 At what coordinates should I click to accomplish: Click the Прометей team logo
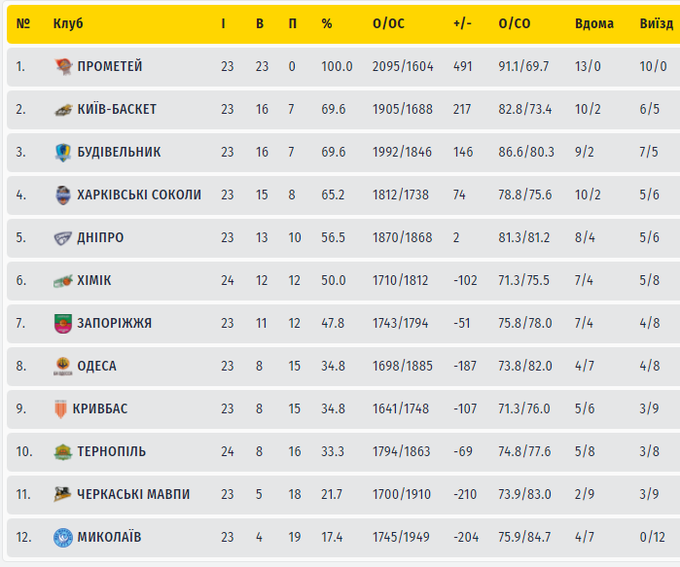coord(63,67)
